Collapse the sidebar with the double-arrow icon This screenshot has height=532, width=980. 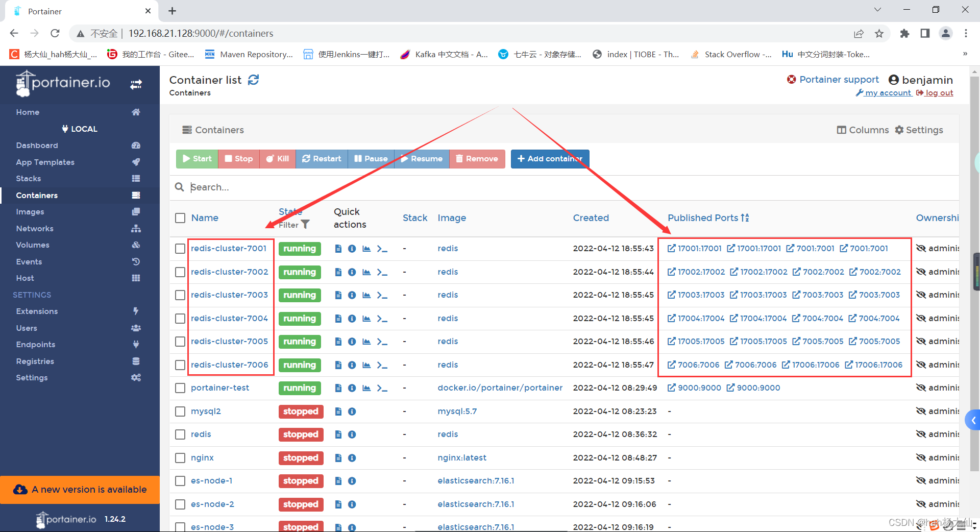coord(136,84)
